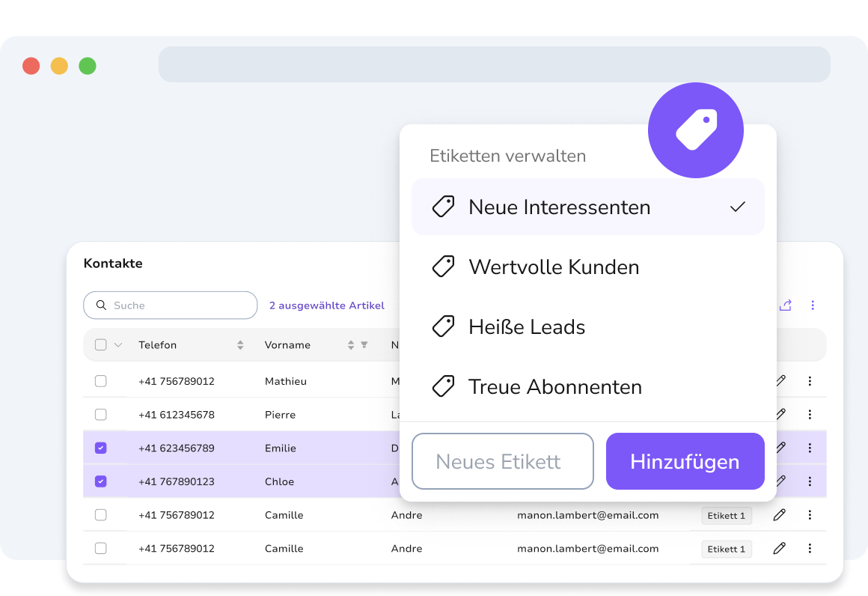The image size is (868, 596).
Task: Click the export share icon above table
Action: coord(786,305)
